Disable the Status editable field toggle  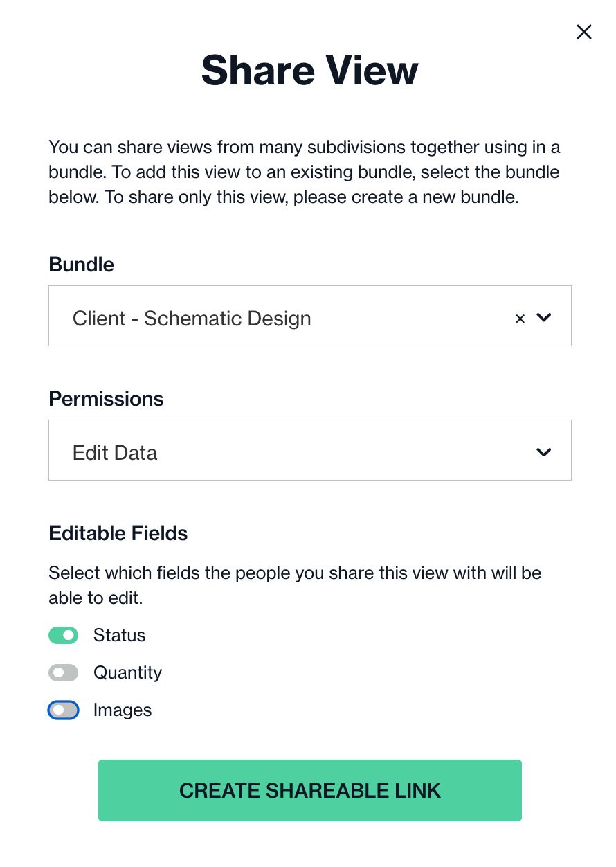[63, 635]
